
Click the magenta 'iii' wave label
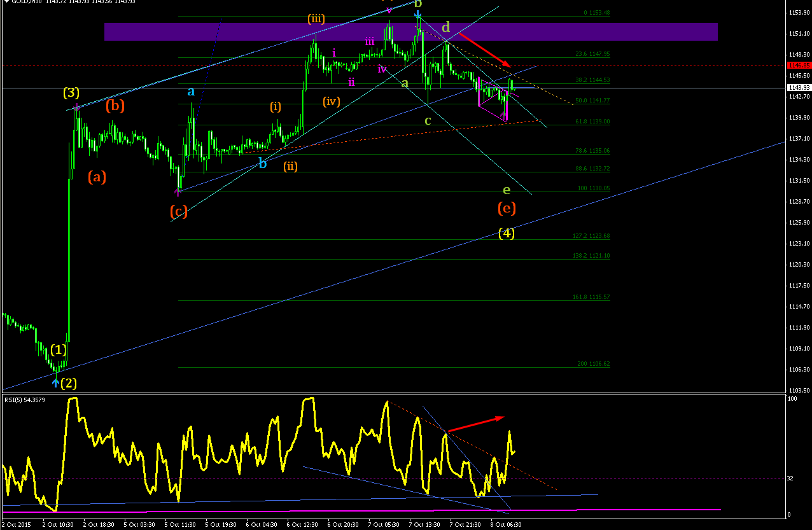point(370,41)
